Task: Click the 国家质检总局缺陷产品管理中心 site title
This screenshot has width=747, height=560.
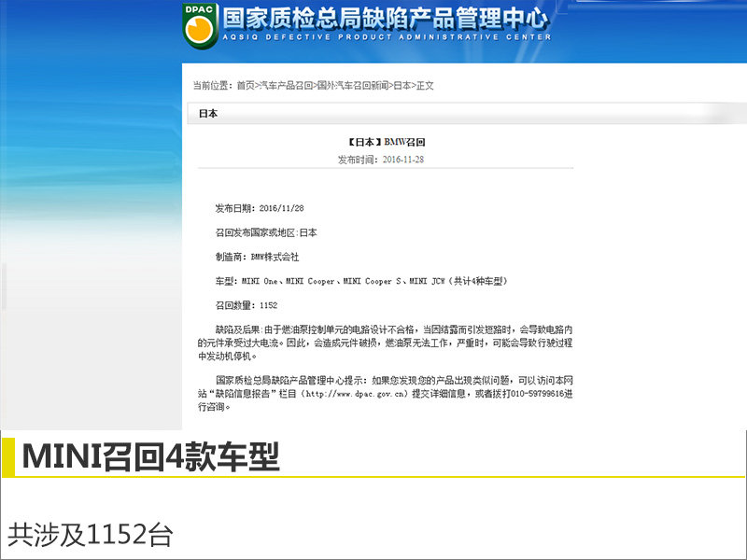Action: click(x=386, y=18)
